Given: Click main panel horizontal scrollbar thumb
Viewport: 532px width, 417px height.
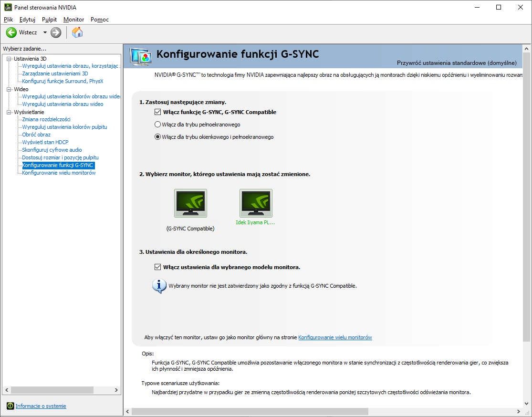Looking at the screenshot, I should tap(250, 412).
